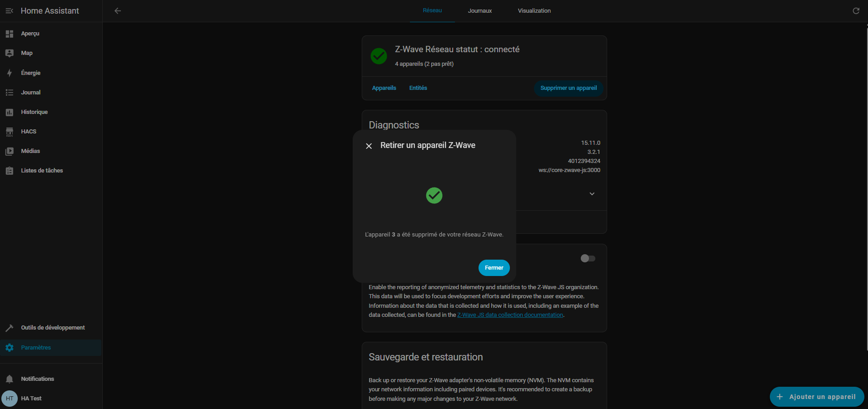Click the ws://core-zwave-js:3000 value
868x409 pixels.
click(569, 170)
